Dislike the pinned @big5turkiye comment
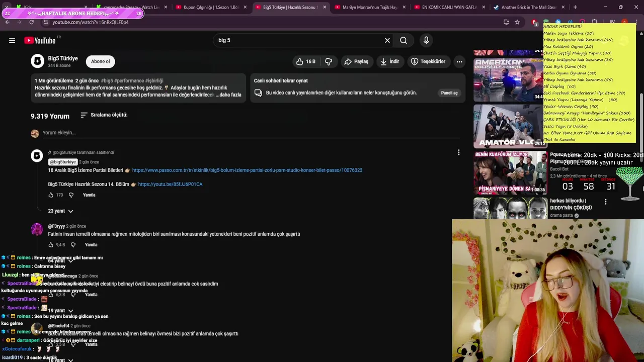The height and width of the screenshot is (362, 644). tap(71, 195)
